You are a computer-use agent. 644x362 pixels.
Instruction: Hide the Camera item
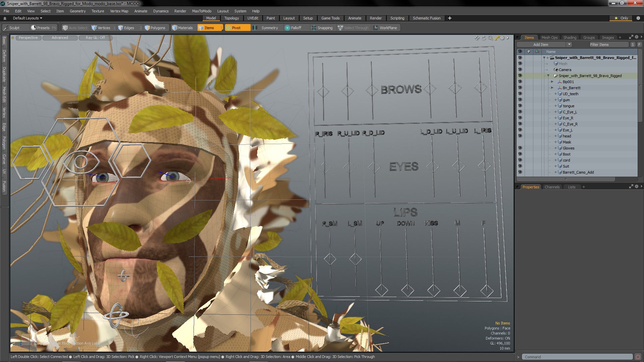tap(520, 70)
